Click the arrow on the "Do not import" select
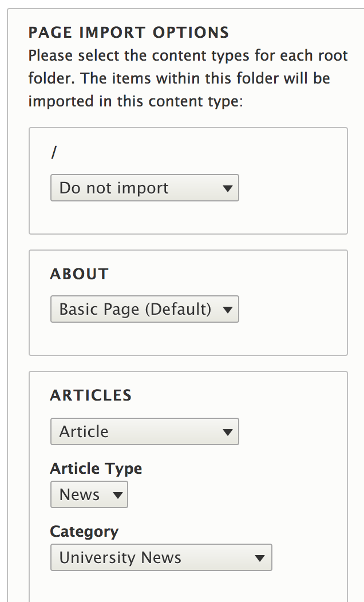 point(227,188)
